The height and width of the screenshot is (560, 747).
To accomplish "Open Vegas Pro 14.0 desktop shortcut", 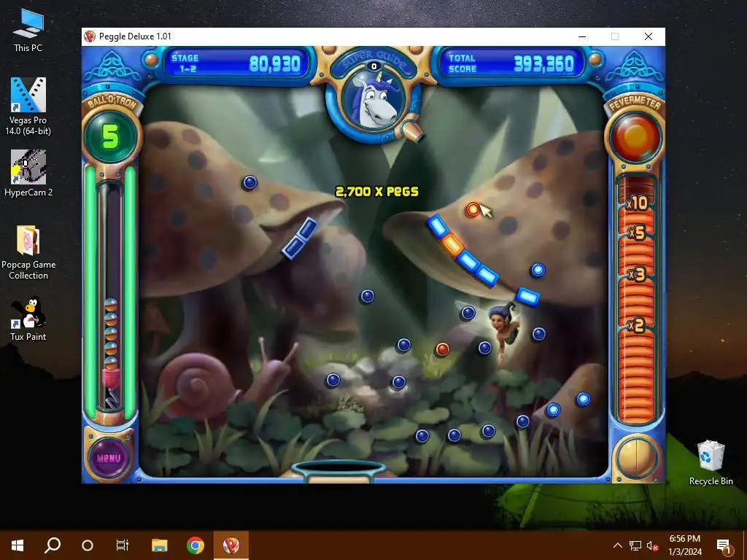I will [x=28, y=106].
